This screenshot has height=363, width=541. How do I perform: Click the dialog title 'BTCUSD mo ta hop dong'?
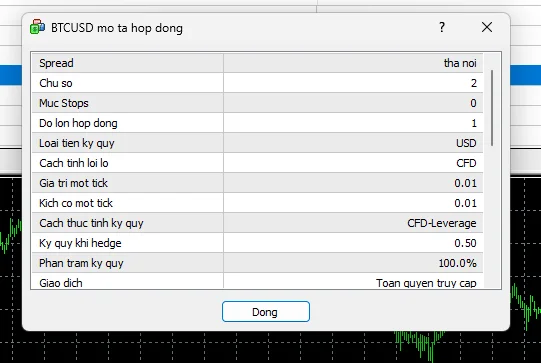coord(117,28)
